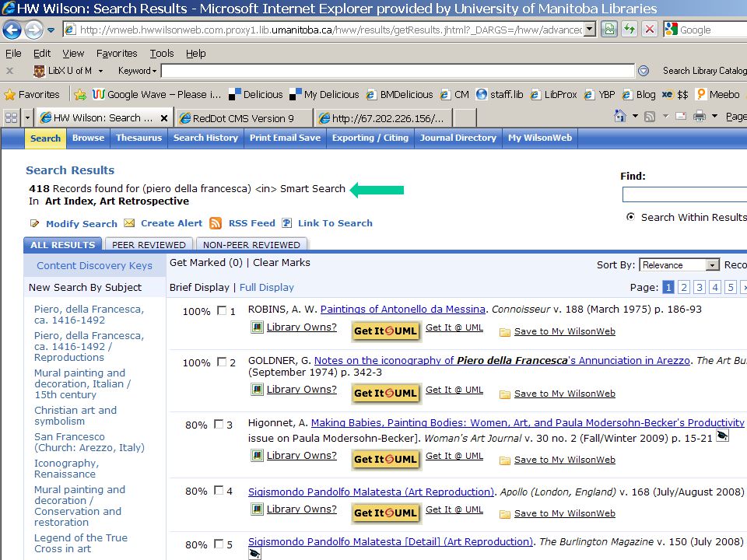Go to results page 3
This screenshot has width=747, height=560.
point(700,287)
